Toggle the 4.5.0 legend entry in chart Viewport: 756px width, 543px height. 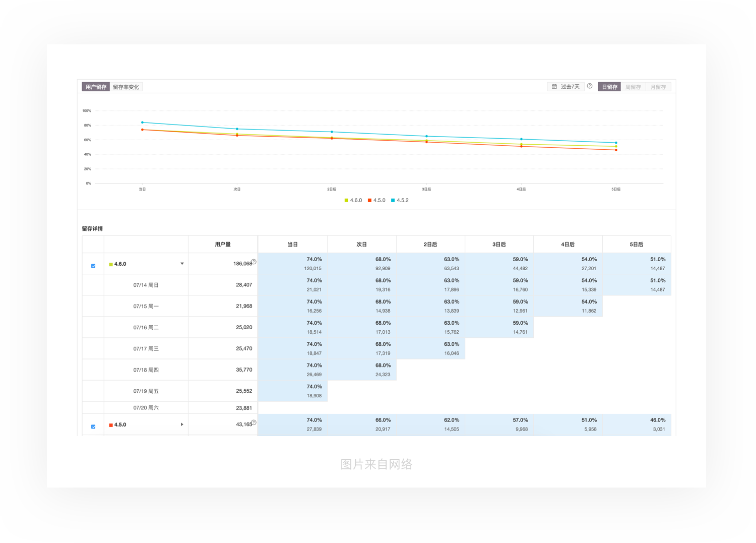[376, 200]
